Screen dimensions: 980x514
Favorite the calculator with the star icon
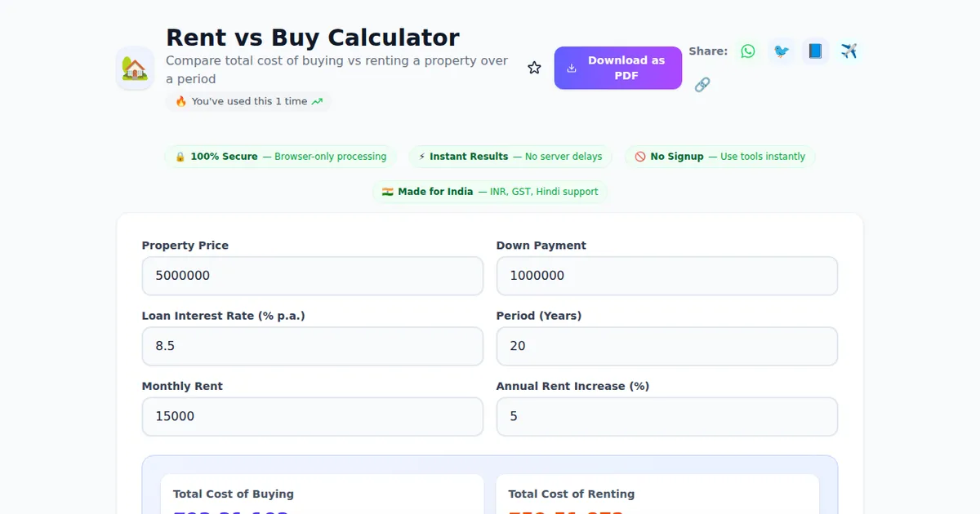(x=534, y=68)
